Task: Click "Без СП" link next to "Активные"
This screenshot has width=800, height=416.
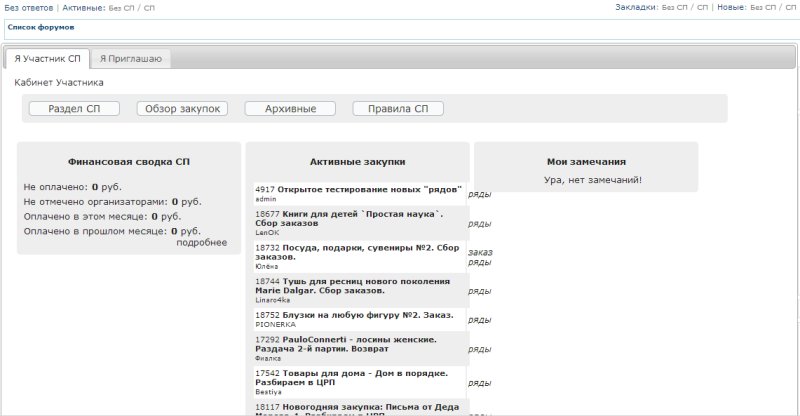Action: coord(120,8)
